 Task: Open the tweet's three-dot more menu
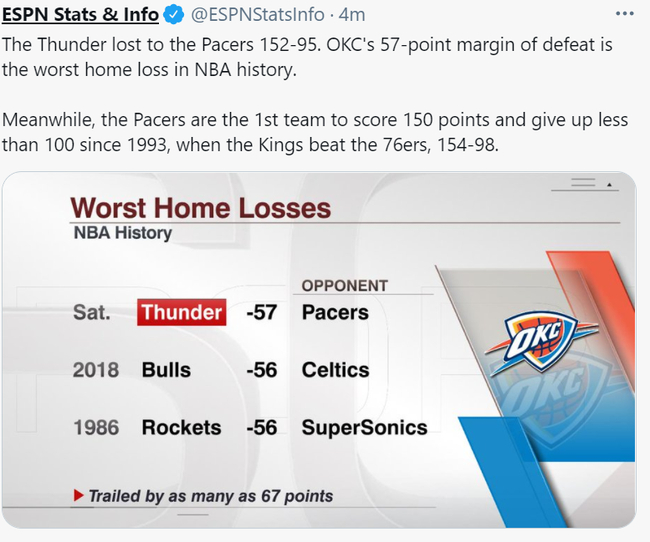tap(623, 13)
